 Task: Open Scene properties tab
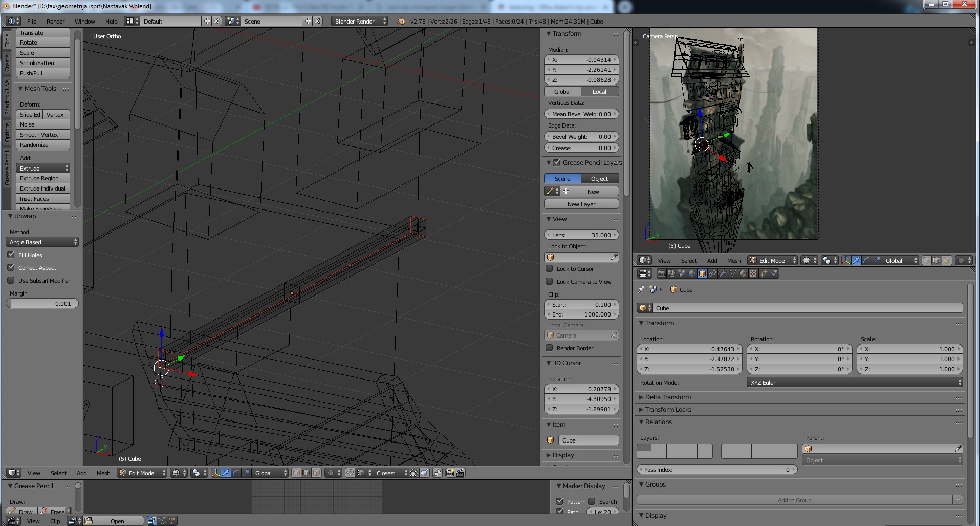point(682,273)
